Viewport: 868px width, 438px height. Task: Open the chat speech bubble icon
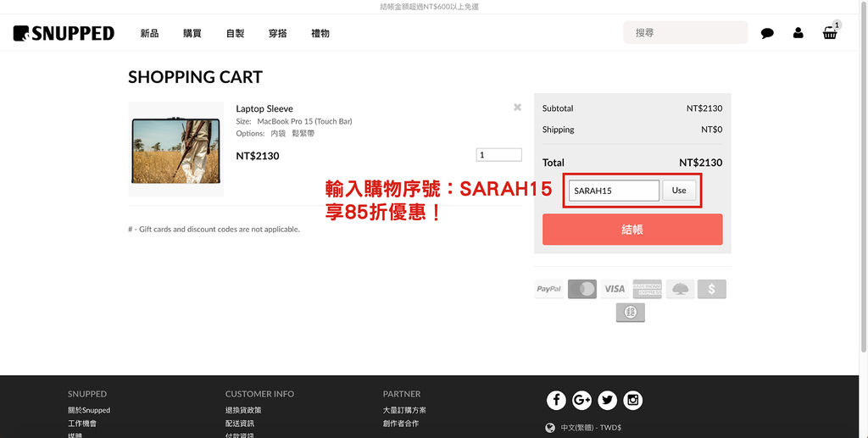coord(767,33)
